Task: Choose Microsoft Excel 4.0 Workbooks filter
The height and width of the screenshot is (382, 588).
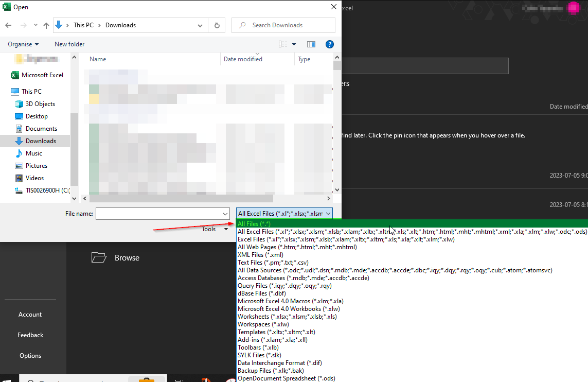Action: tap(412, 309)
